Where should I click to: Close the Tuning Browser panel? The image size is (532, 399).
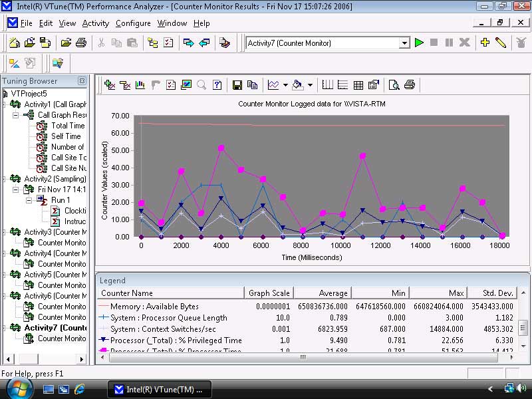click(82, 80)
